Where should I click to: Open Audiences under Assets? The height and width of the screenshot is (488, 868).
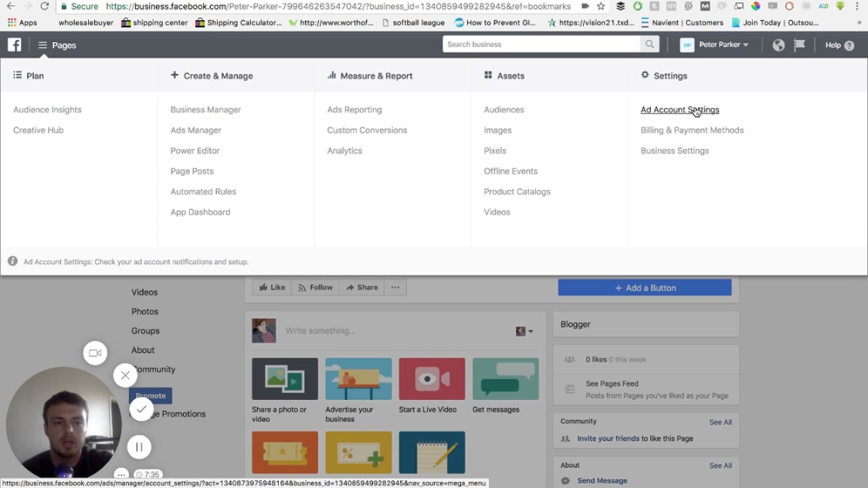point(504,110)
